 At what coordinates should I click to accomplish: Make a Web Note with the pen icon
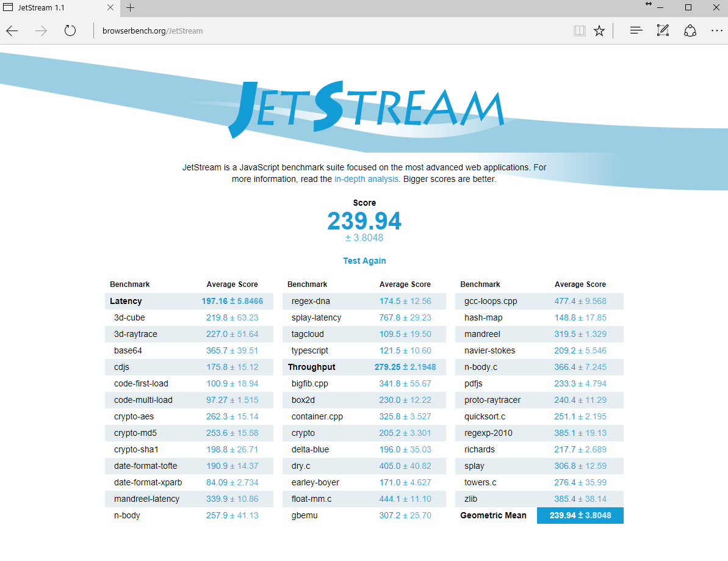(663, 31)
